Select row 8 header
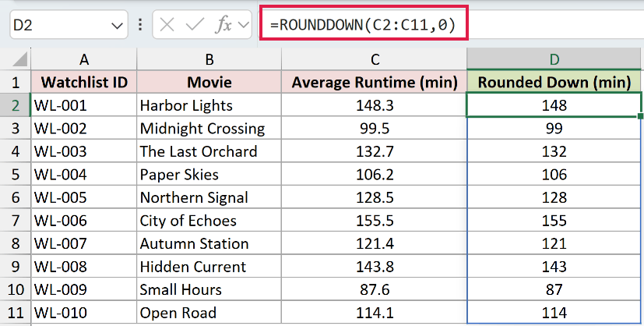Viewport: 644px width, 326px height. pyautogui.click(x=16, y=243)
